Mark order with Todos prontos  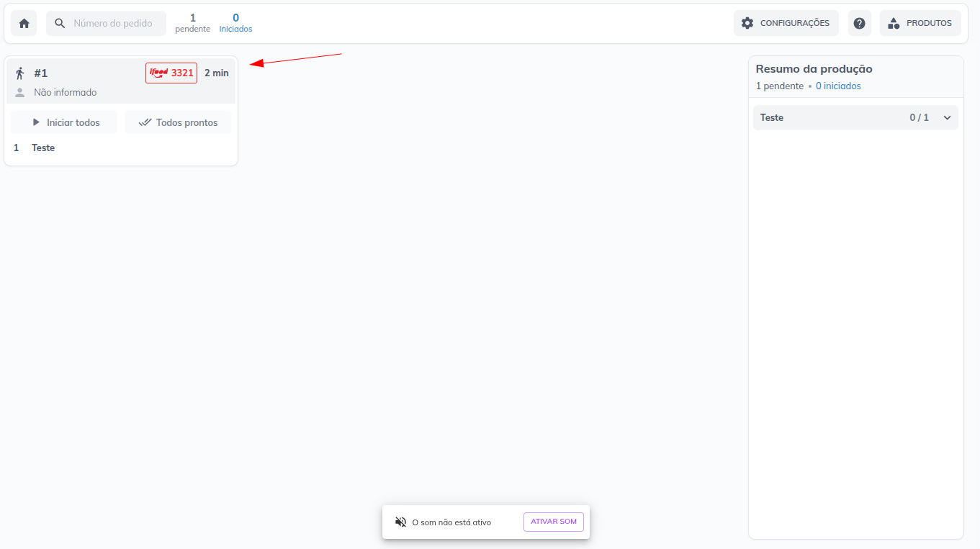[178, 122]
